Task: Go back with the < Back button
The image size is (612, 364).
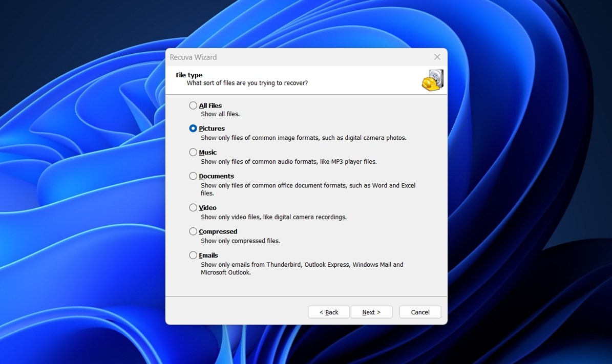Action: (x=329, y=312)
